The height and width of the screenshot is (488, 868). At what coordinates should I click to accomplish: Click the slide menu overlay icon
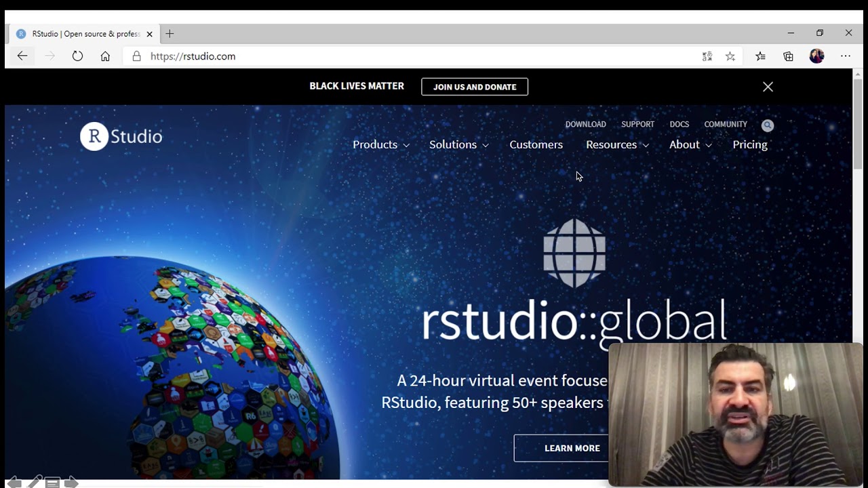point(52,483)
